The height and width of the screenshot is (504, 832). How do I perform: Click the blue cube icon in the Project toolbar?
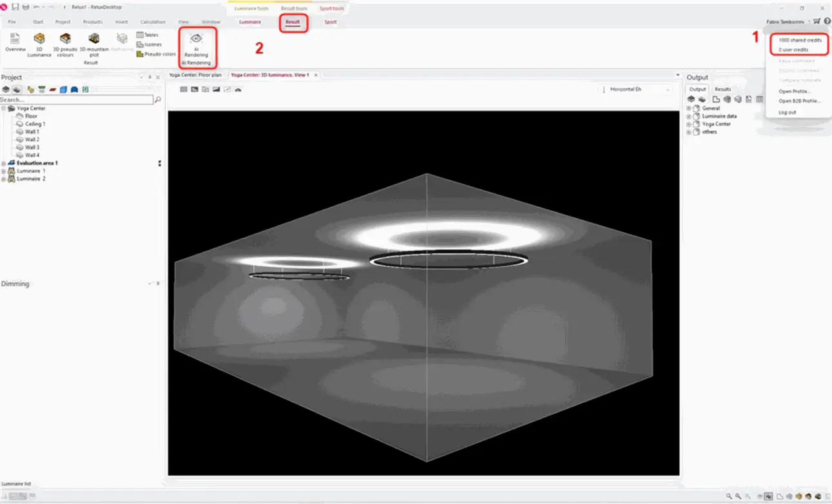64,90
